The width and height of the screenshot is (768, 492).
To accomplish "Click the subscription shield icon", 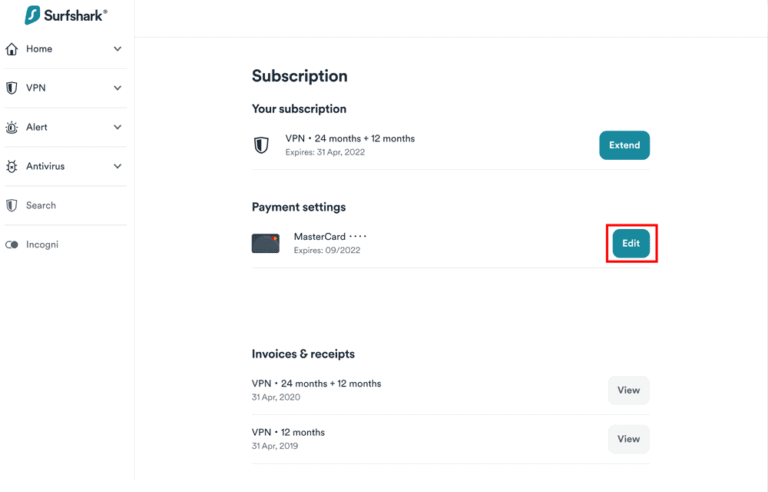I will coord(261,145).
